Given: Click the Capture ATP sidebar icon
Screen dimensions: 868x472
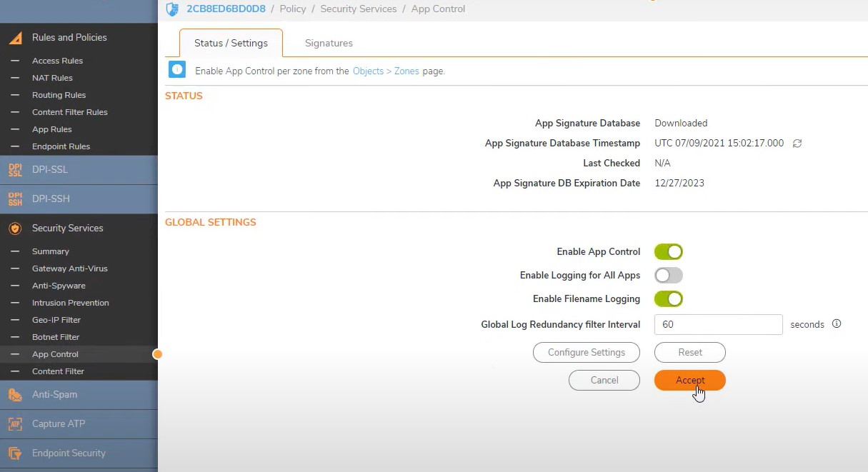Looking at the screenshot, I should tap(15, 424).
